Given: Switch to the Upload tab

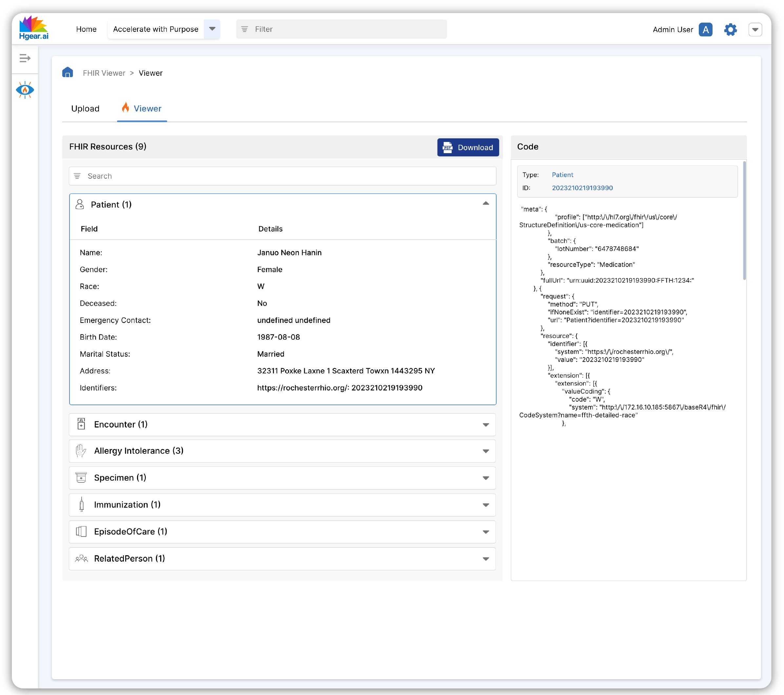Looking at the screenshot, I should click(85, 109).
